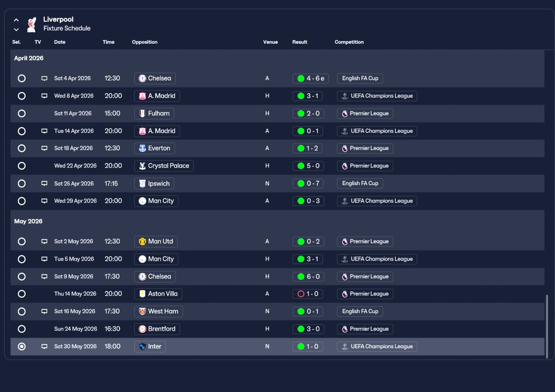Click TV icon for A. Madrid 8 Apr match
The image size is (555, 392).
[x=44, y=96]
